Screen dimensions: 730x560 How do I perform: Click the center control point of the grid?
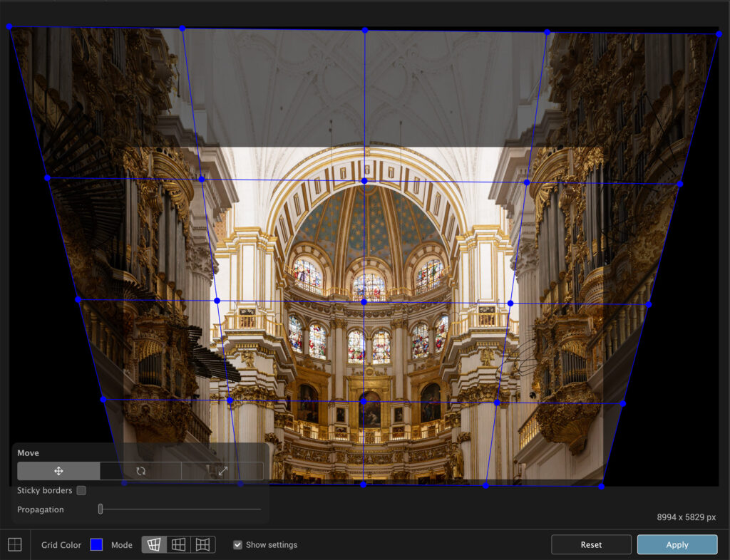364,302
